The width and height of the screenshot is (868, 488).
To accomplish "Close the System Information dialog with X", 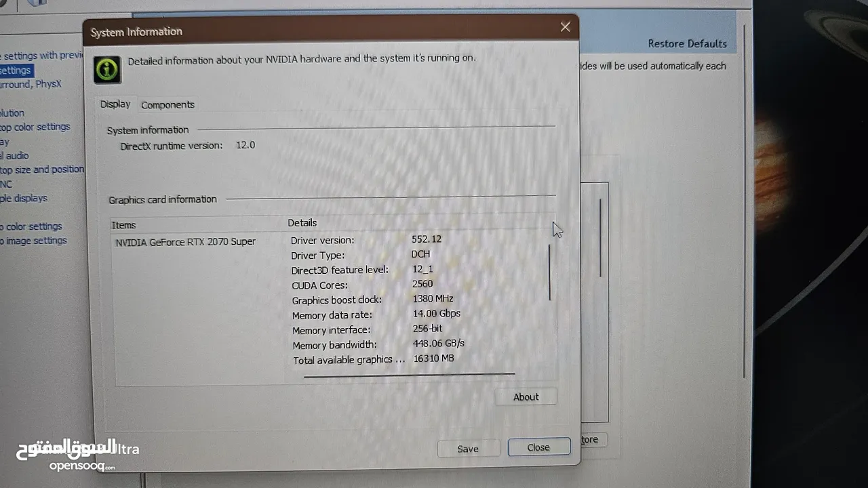I will click(x=565, y=27).
